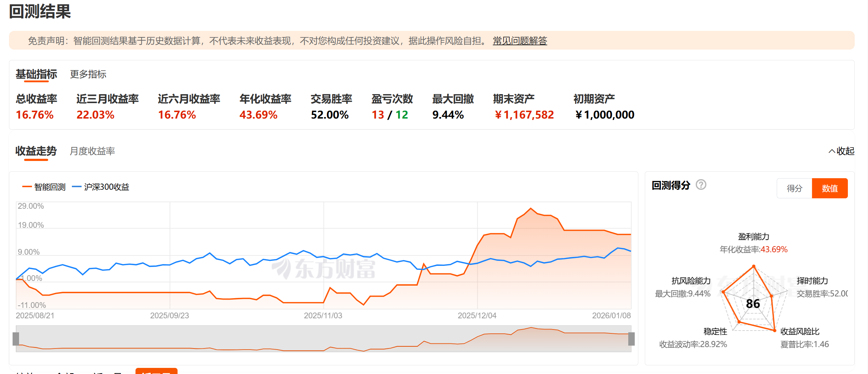Show the 月度收益率 tab

coord(92,151)
